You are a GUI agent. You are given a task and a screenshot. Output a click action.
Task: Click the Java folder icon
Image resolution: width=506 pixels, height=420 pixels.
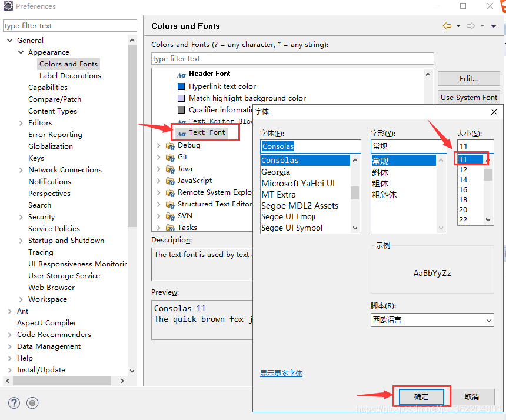(170, 169)
